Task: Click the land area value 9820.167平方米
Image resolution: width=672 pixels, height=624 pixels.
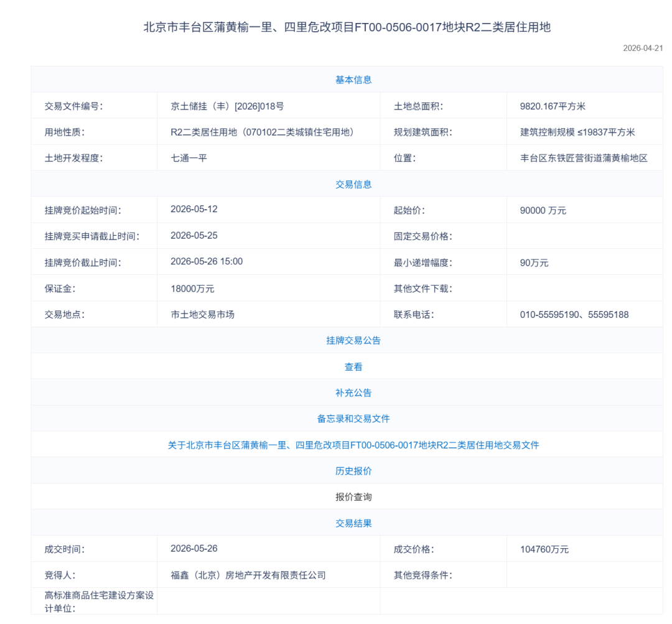Action: tap(553, 106)
